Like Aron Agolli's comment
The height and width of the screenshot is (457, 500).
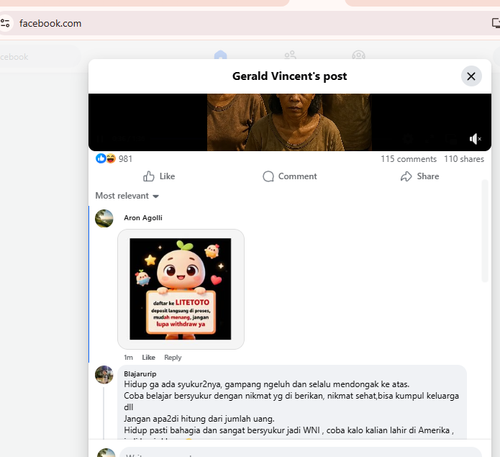[148, 357]
